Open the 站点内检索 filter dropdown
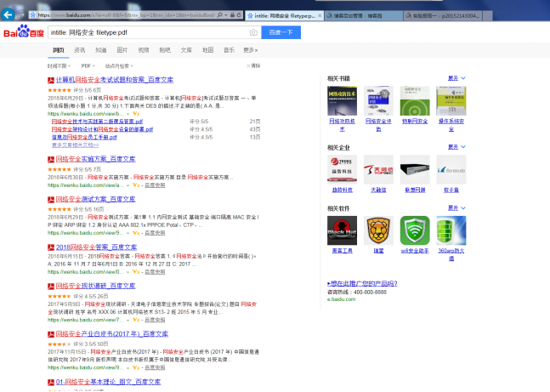Viewport: 550px width, 392px height. click(119, 66)
